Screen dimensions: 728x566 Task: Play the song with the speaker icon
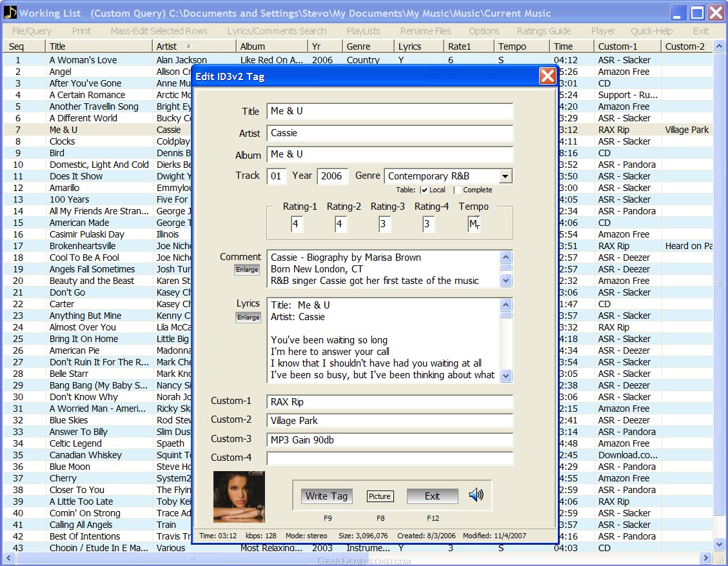(476, 495)
